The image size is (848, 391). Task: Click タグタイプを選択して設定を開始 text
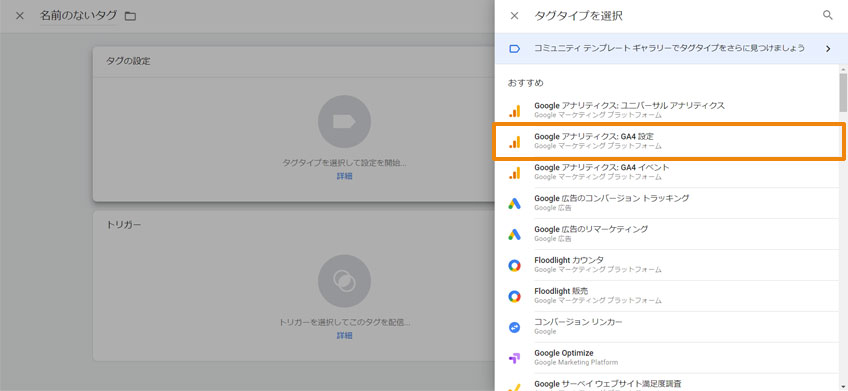(x=344, y=162)
